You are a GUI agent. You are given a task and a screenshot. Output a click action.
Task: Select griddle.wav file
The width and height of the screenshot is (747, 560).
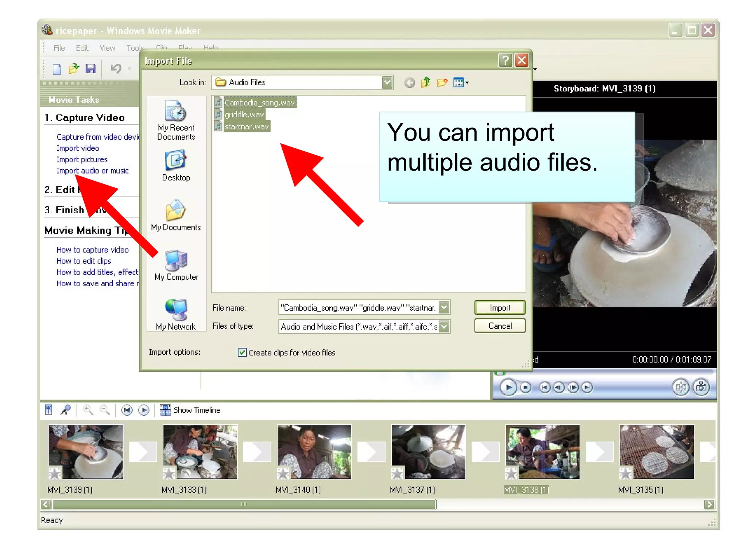(239, 114)
